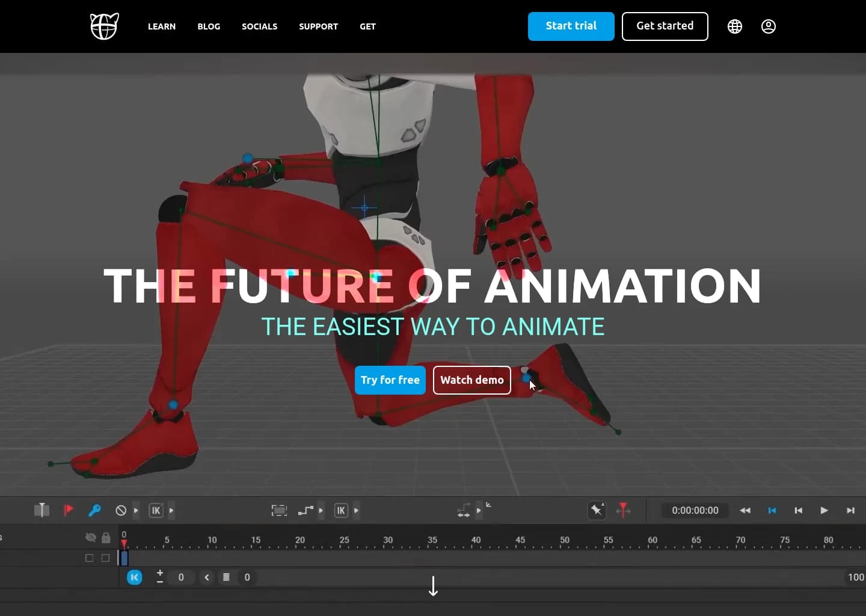Click the auto-pin icon with letter A
Image resolution: width=866 pixels, height=616 pixels.
point(597,510)
